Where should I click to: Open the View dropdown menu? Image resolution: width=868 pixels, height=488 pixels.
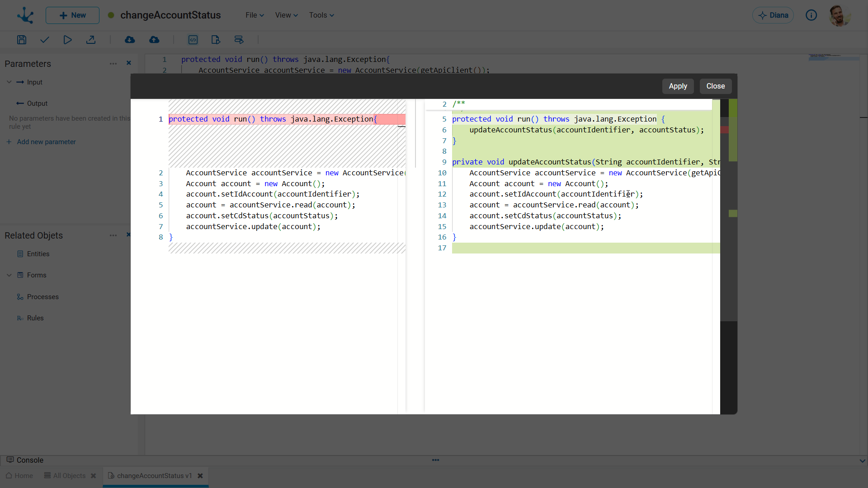(x=286, y=15)
